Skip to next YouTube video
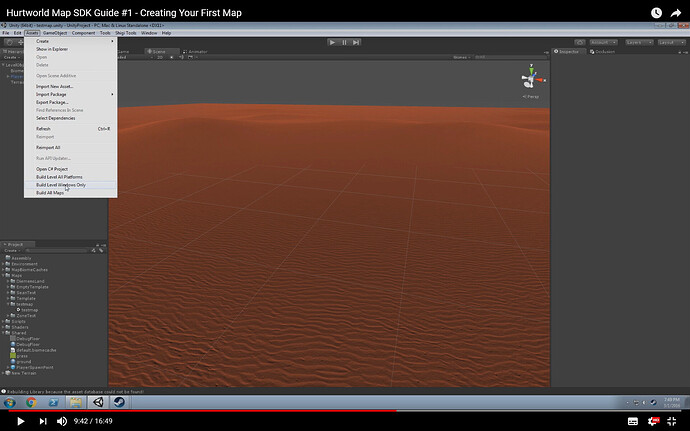690x431 pixels. pos(43,421)
